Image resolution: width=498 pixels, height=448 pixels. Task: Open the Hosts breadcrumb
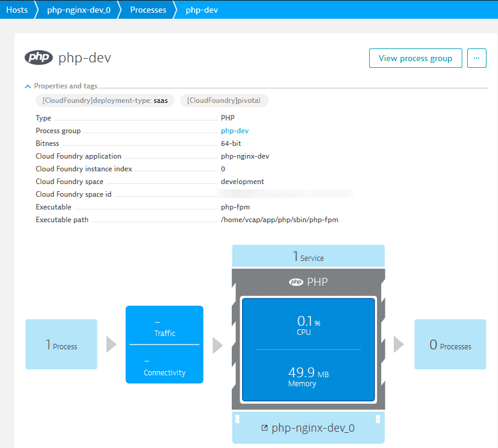point(17,10)
